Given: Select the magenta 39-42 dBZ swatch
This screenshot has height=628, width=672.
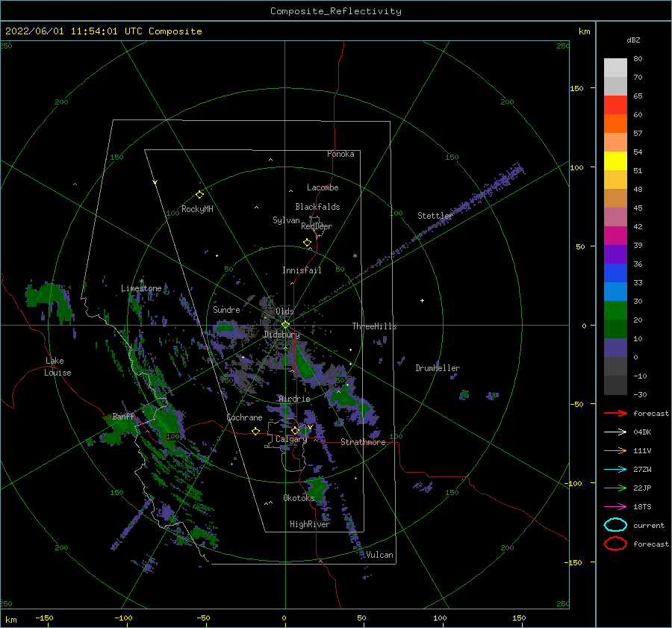Looking at the screenshot, I should coord(615,235).
